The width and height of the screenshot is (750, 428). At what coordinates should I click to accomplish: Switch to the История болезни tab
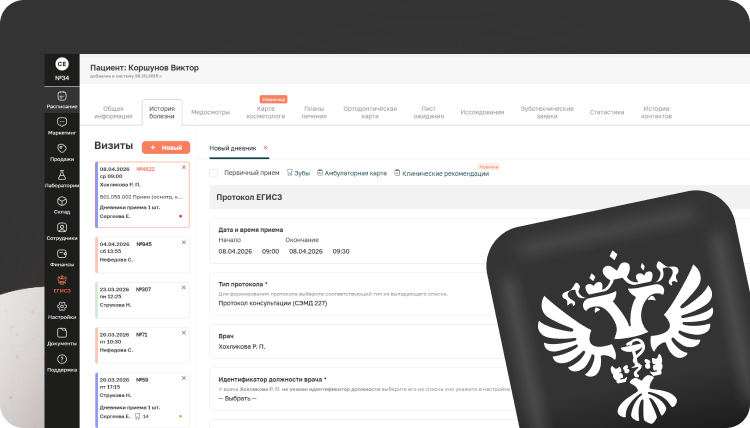pyautogui.click(x=162, y=112)
